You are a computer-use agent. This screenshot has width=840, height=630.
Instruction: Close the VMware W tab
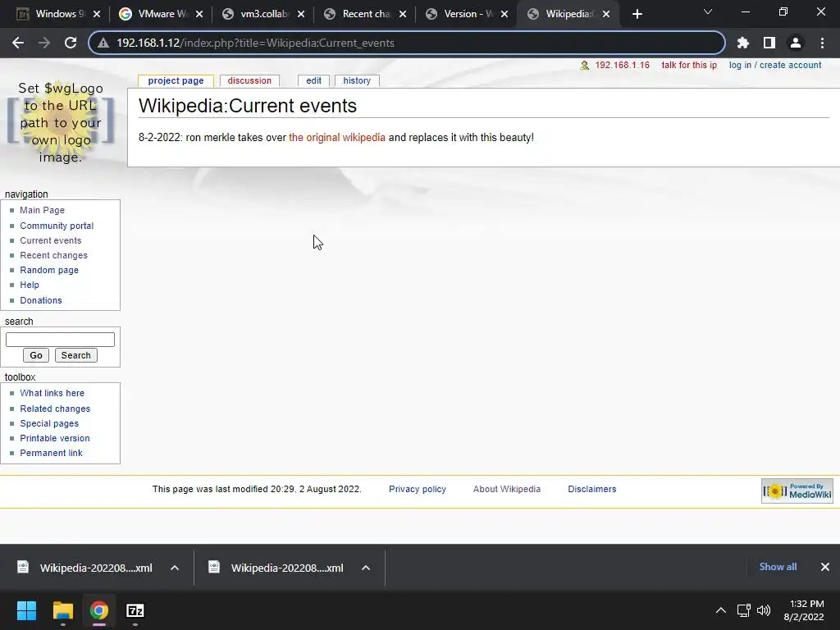click(x=199, y=14)
